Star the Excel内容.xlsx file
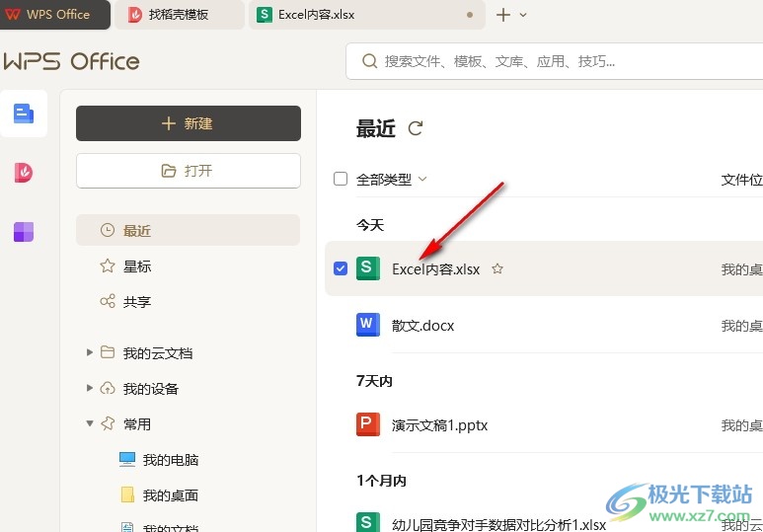This screenshot has height=532, width=763. 497,268
